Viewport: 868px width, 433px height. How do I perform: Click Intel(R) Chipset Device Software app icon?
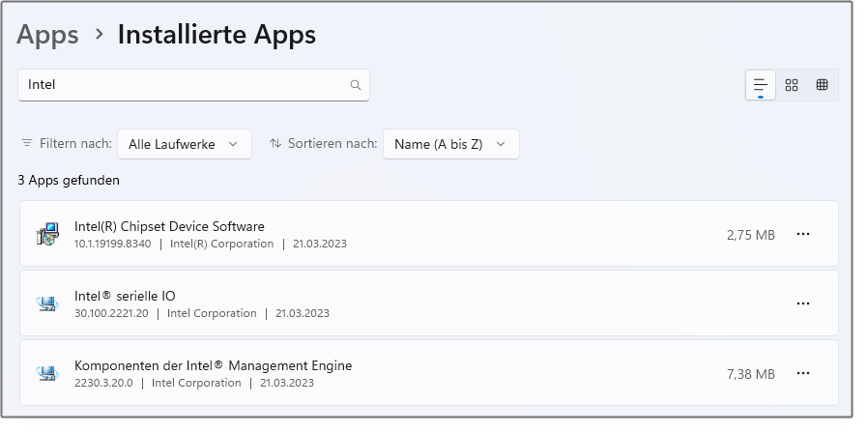pyautogui.click(x=47, y=234)
